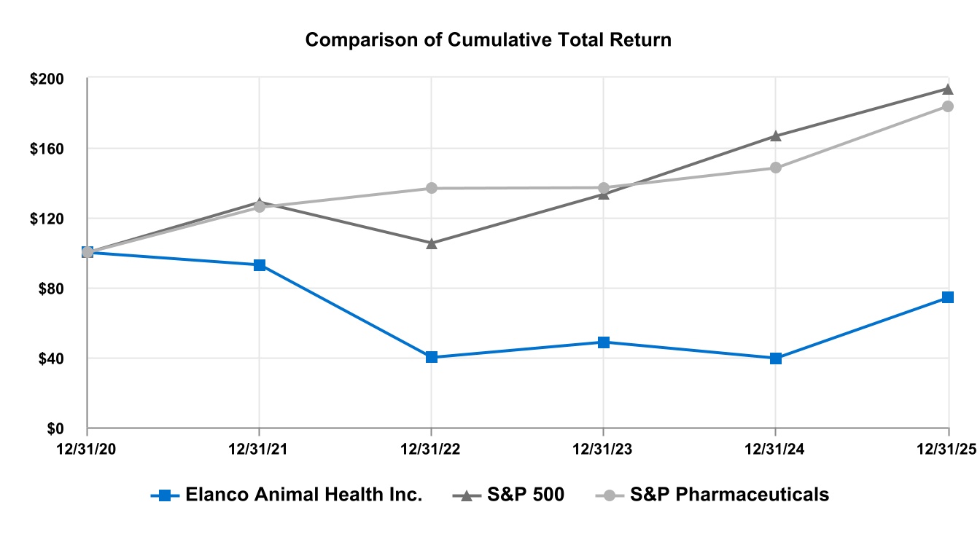Click S&P Pharmaceuticals circle point at 12/31/24
The width and height of the screenshot is (980, 545).
(x=776, y=168)
